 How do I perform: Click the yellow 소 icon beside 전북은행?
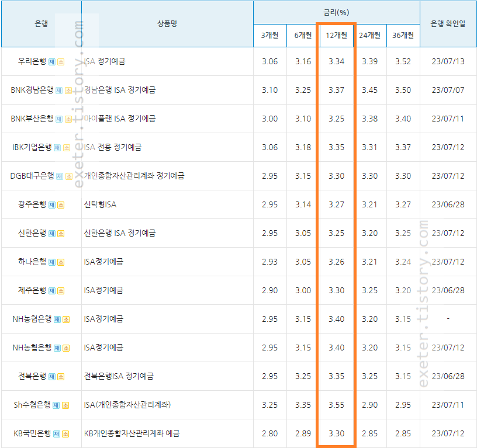[x=61, y=377]
